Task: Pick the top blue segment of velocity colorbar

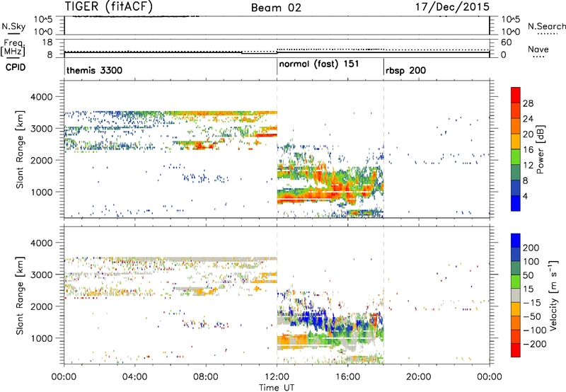Action: [x=516, y=241]
